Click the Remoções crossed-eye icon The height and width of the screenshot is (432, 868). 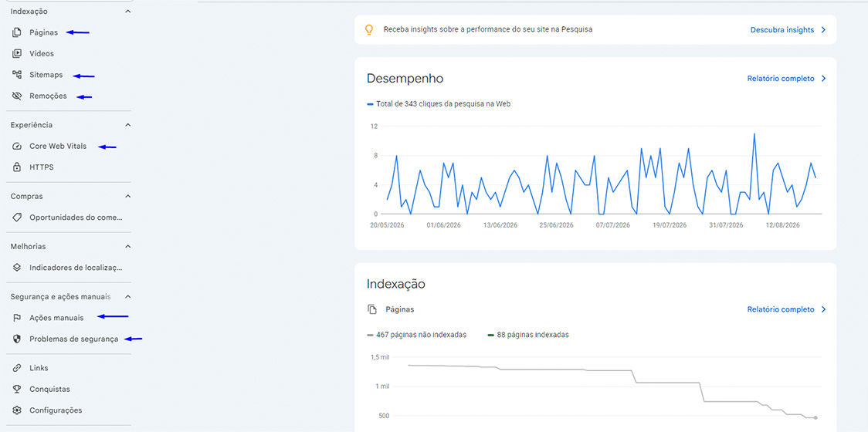click(x=17, y=96)
